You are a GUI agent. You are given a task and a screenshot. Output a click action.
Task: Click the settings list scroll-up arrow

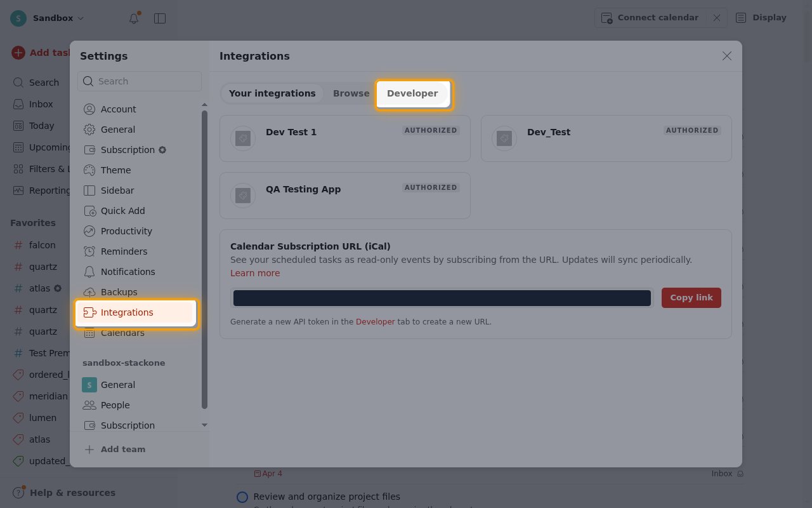pos(204,105)
